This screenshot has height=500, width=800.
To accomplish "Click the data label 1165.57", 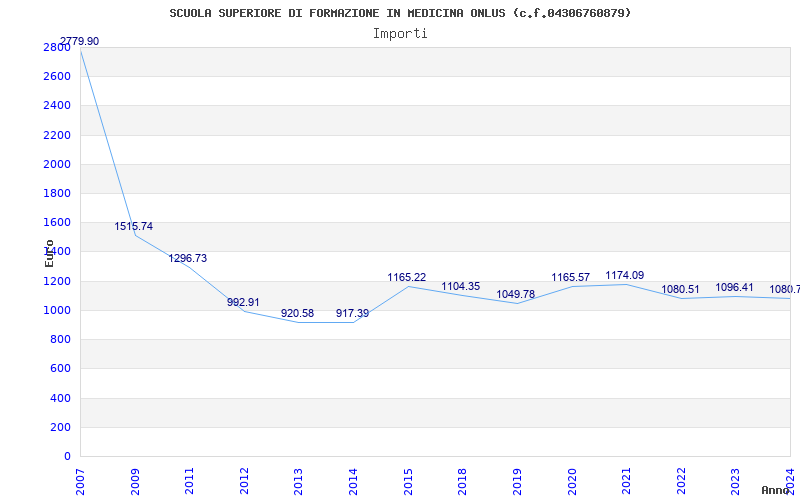I will click(x=570, y=278).
